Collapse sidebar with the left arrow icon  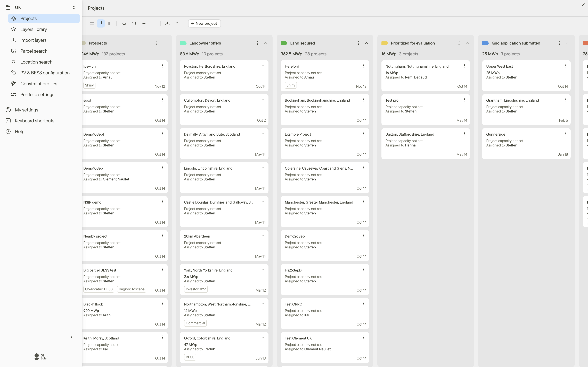pyautogui.click(x=73, y=337)
